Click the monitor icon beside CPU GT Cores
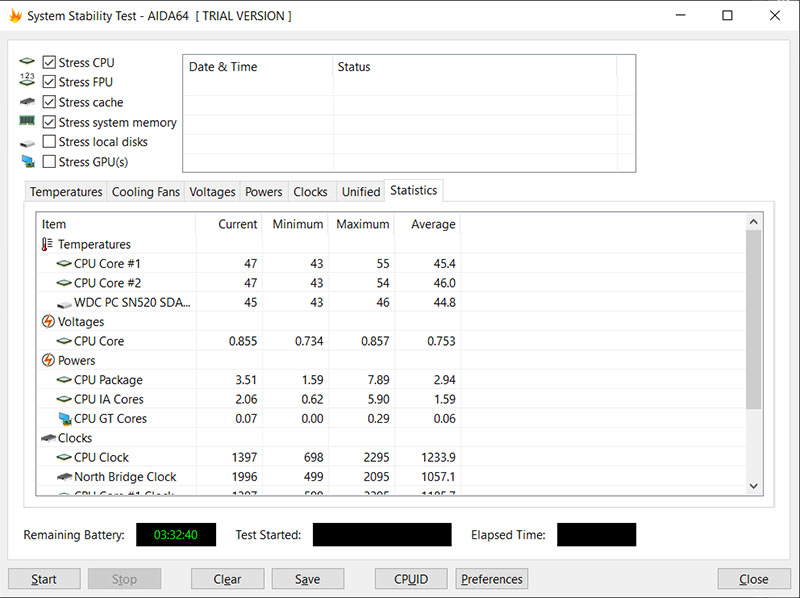 pyautogui.click(x=64, y=419)
